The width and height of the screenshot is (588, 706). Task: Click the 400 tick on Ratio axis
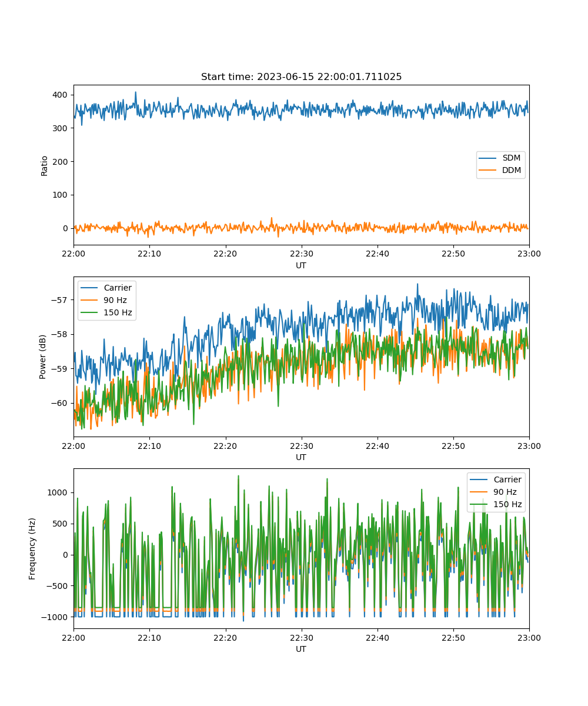[61, 95]
